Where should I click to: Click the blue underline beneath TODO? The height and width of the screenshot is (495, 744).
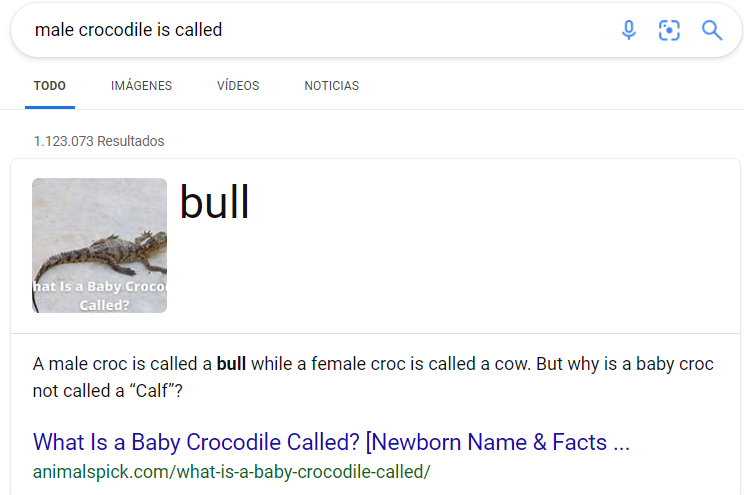(50, 107)
